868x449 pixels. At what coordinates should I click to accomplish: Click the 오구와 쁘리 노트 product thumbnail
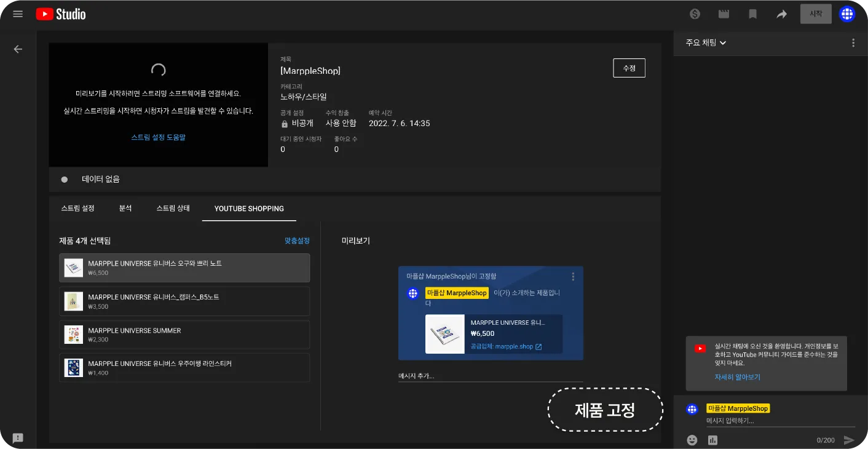[74, 268]
